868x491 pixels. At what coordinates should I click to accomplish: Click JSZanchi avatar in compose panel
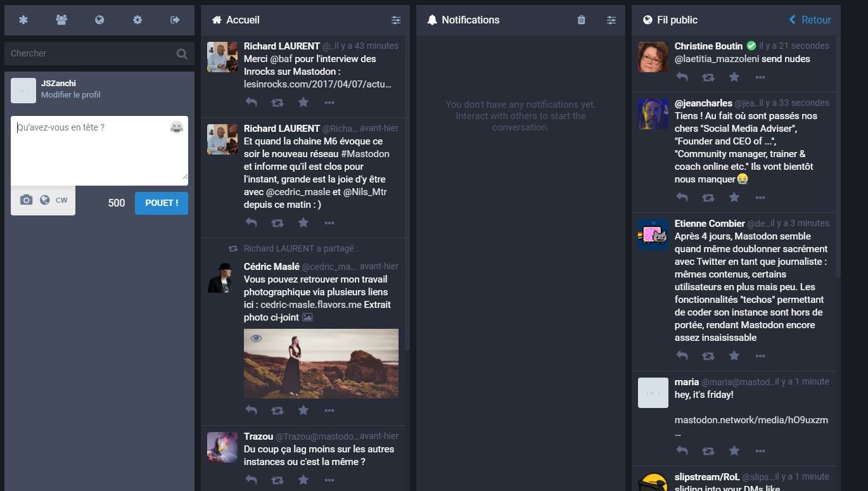[x=23, y=91]
